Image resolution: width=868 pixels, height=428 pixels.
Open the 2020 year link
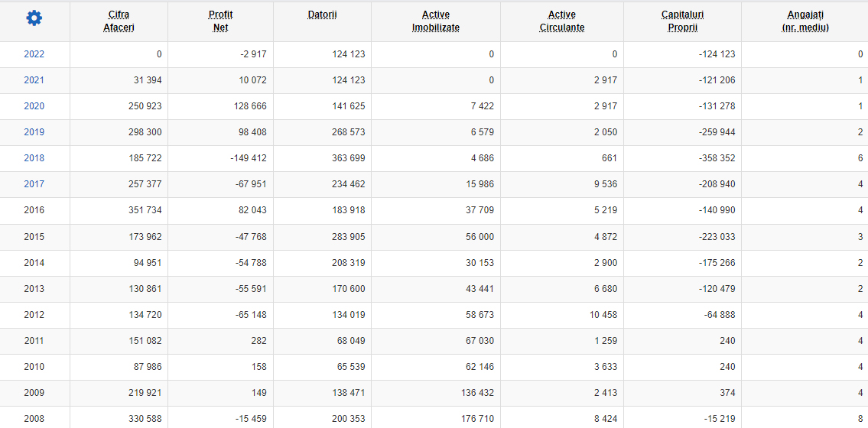click(34, 106)
